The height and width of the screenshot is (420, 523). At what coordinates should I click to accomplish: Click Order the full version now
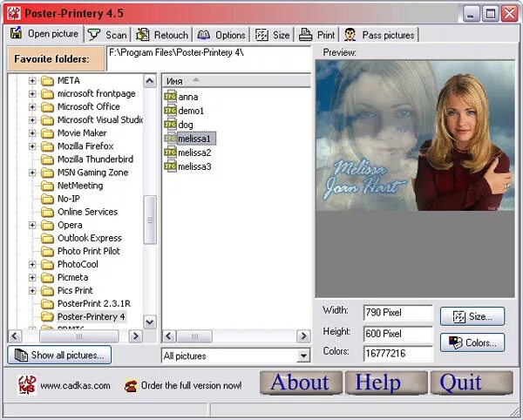pyautogui.click(x=192, y=386)
